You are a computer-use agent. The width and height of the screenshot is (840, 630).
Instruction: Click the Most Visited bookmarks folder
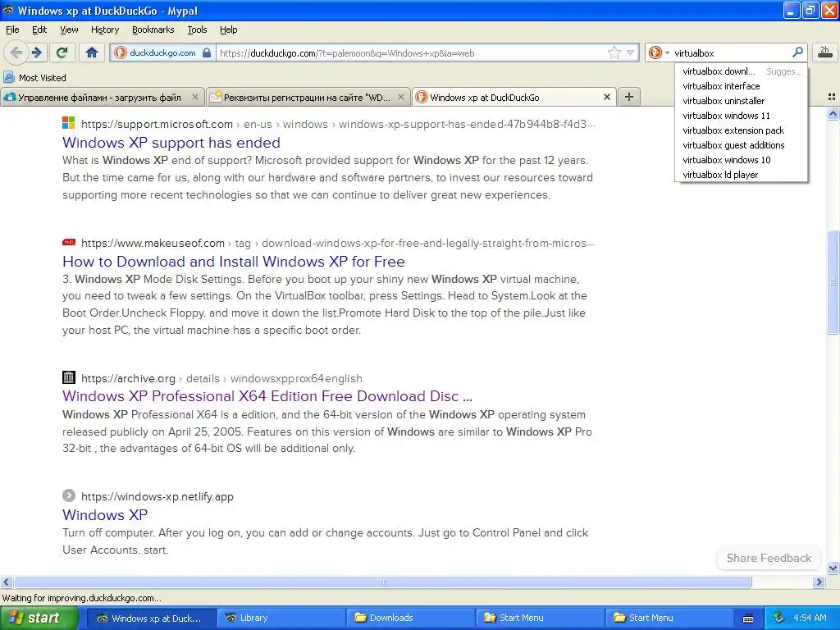pos(34,78)
